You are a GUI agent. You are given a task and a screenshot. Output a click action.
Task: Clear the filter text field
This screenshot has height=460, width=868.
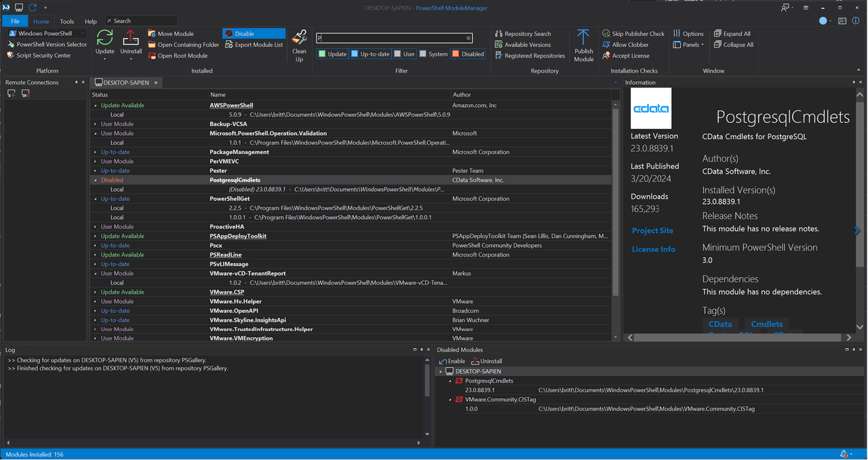pyautogui.click(x=469, y=38)
